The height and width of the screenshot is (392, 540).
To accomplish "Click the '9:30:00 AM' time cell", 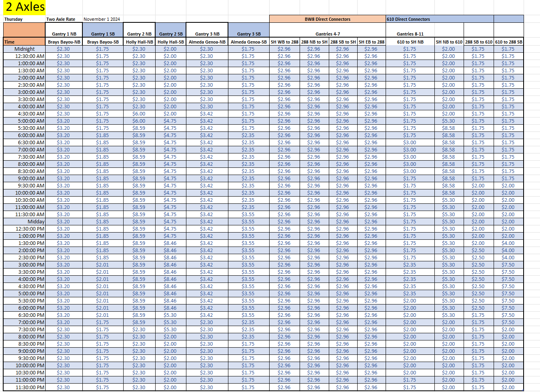I will point(24,185).
